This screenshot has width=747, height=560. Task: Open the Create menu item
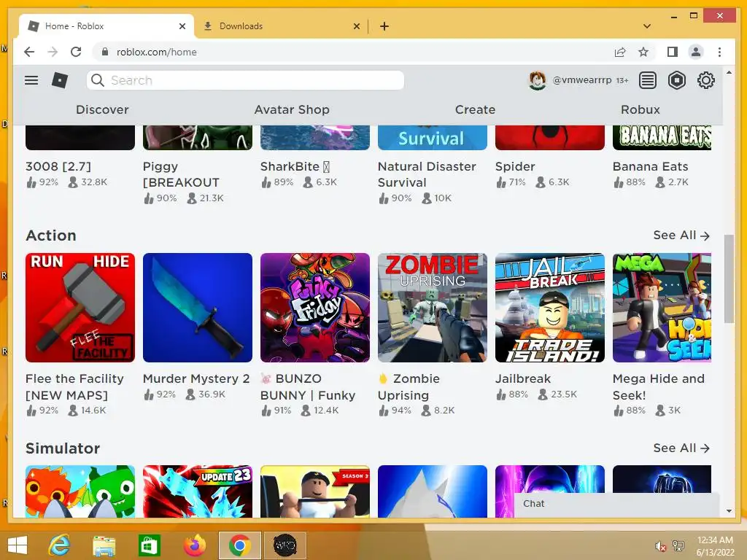point(475,109)
